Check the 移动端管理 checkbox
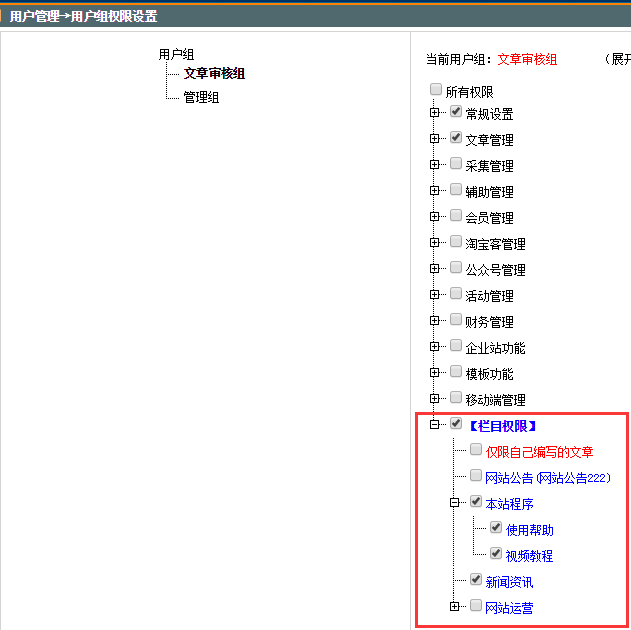631x630 pixels. tap(456, 398)
